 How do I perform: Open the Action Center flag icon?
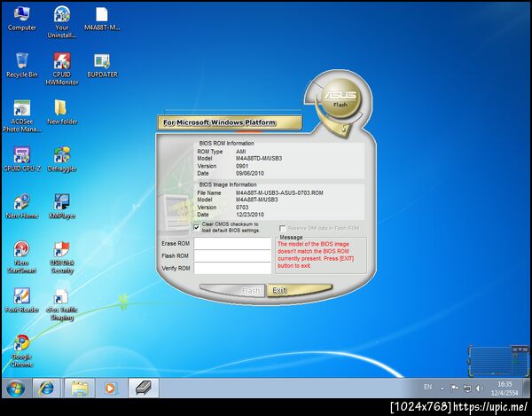[x=454, y=389]
